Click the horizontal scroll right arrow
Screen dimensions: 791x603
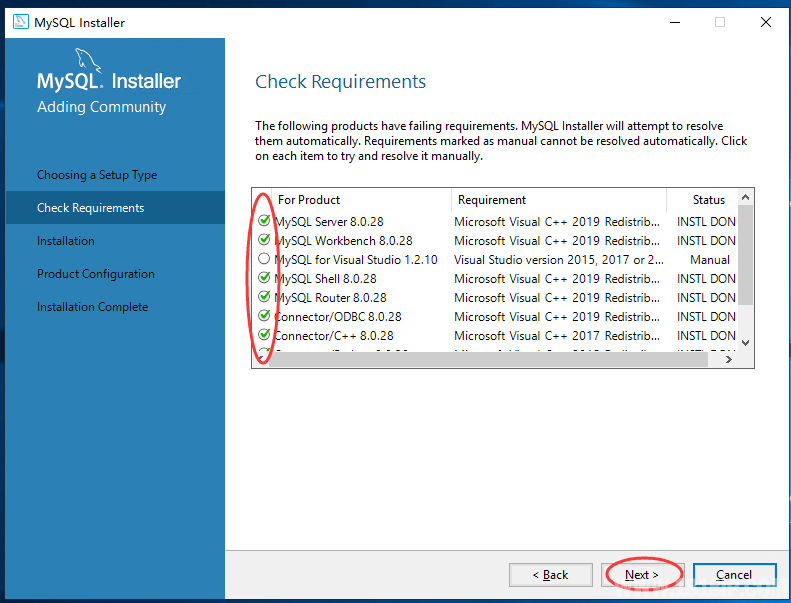pyautogui.click(x=728, y=359)
